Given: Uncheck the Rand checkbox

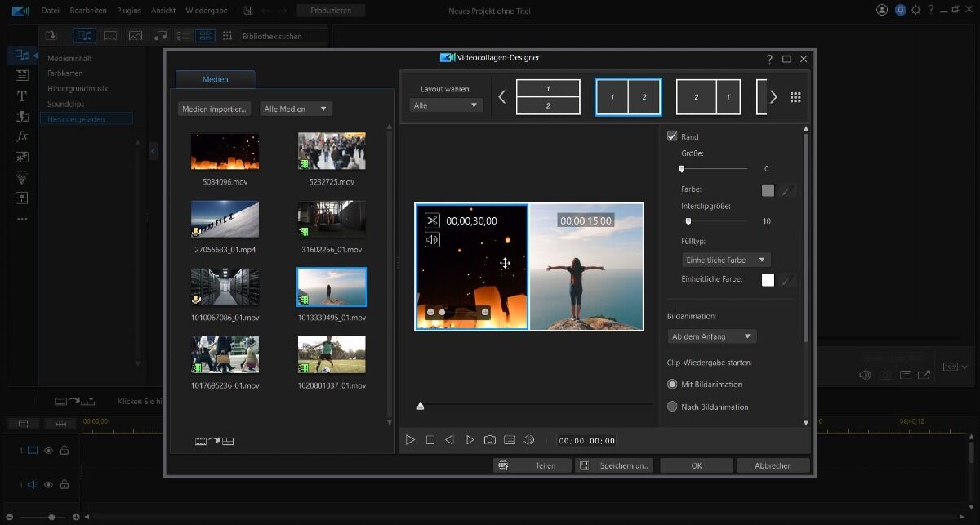Looking at the screenshot, I should tap(672, 136).
